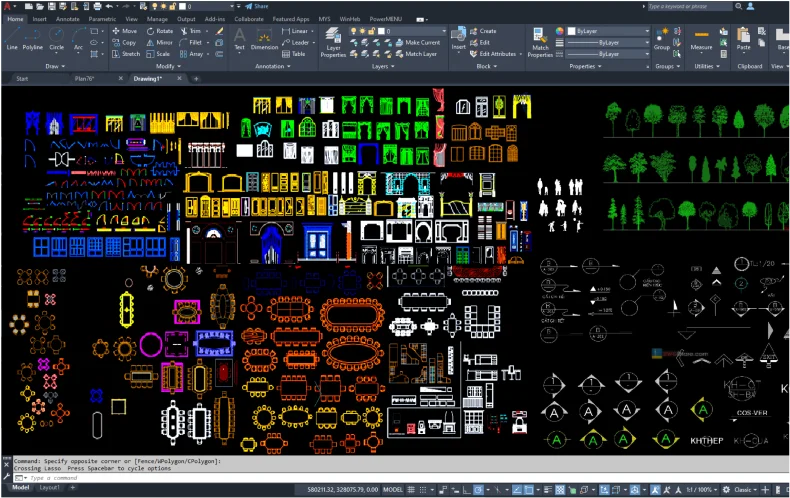This screenshot has width=790, height=498.
Task: Open the Layout1 tab
Action: [49, 488]
